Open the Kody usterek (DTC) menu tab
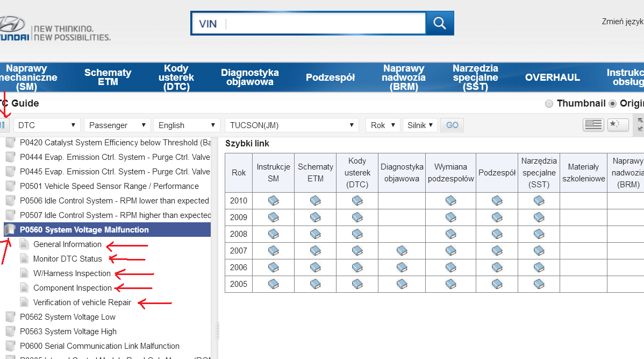Viewport: 644px width, 359px height. point(176,78)
